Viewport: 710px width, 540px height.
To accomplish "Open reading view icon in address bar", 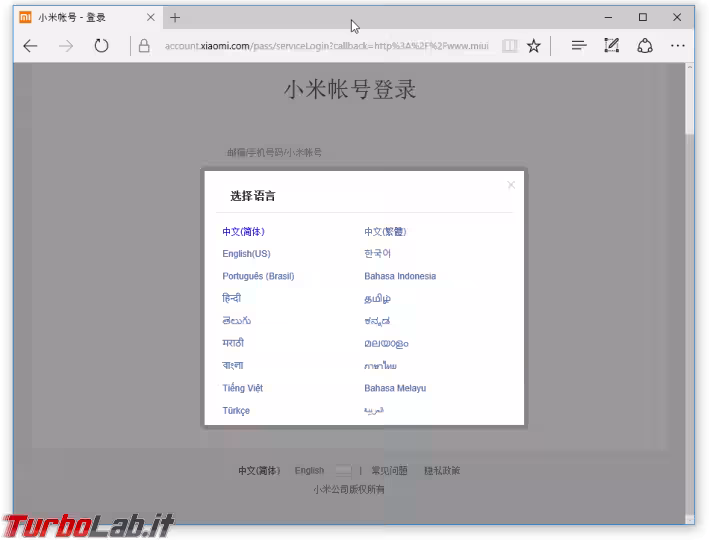I will 509,46.
